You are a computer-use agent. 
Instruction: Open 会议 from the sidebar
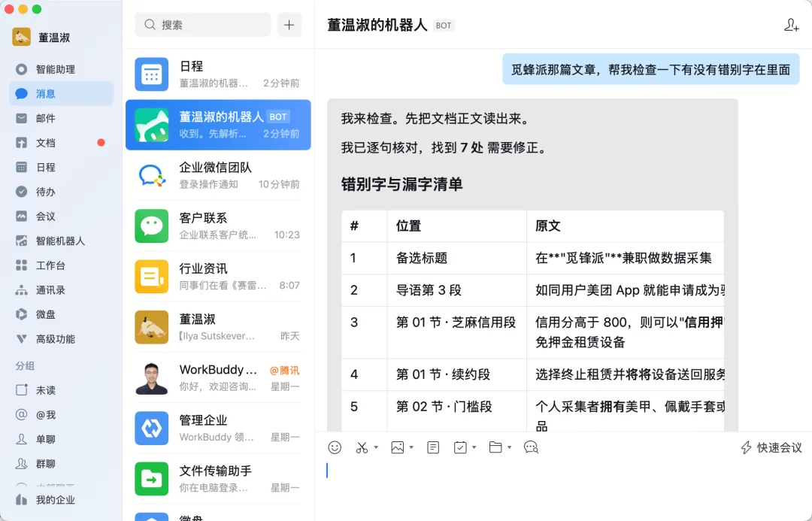tap(61, 216)
